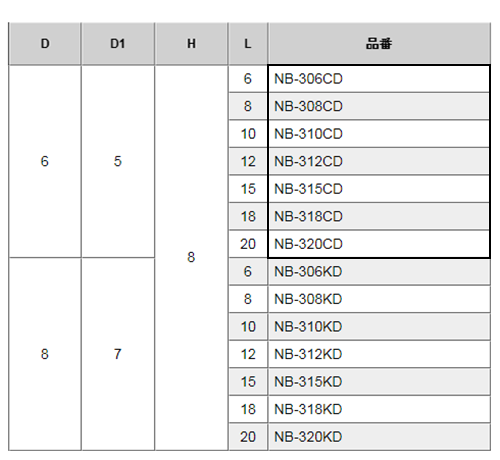Select part number NB-312KD

[379, 354]
